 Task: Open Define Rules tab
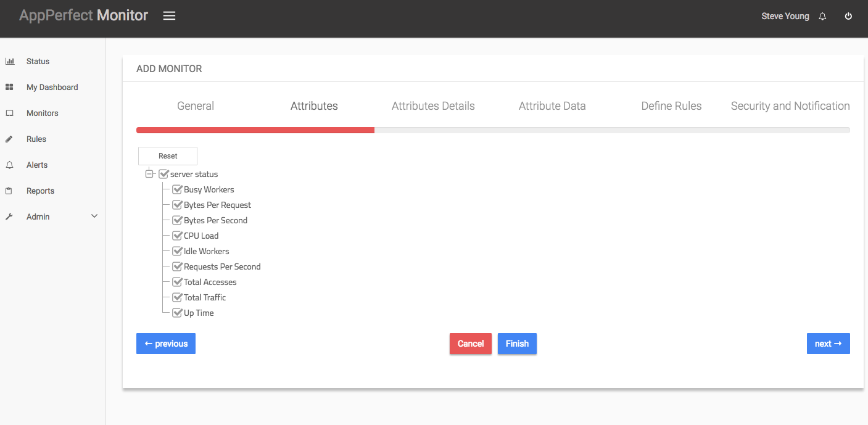(671, 106)
